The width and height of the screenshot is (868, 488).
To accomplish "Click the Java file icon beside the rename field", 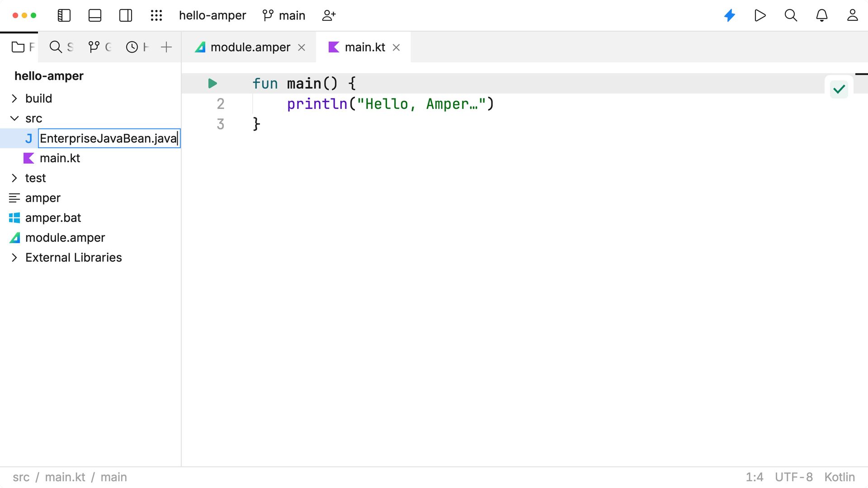I will [28, 138].
